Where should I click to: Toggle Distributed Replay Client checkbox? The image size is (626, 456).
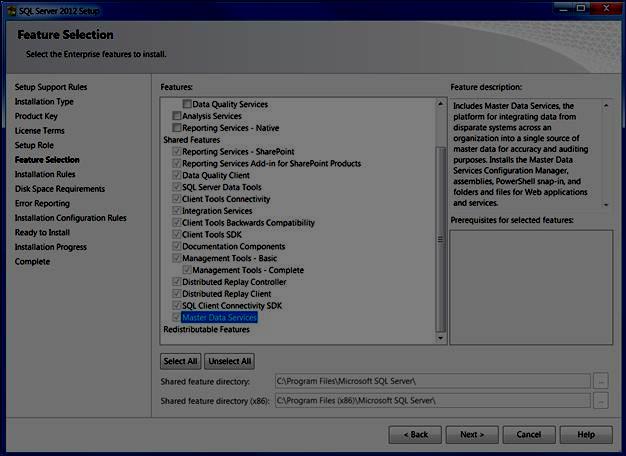176,294
